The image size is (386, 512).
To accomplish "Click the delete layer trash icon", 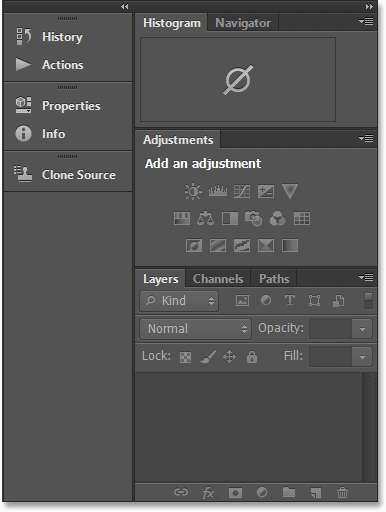I will click(x=342, y=492).
